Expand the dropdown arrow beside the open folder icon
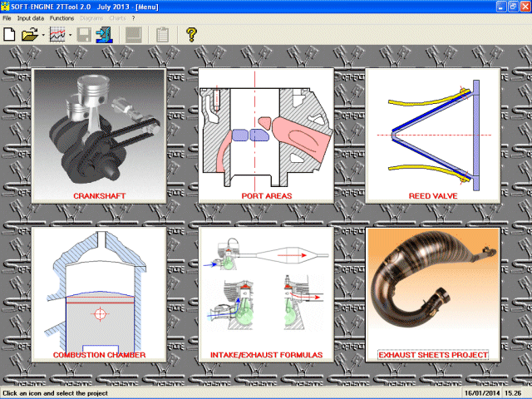The image size is (532, 399). point(43,35)
